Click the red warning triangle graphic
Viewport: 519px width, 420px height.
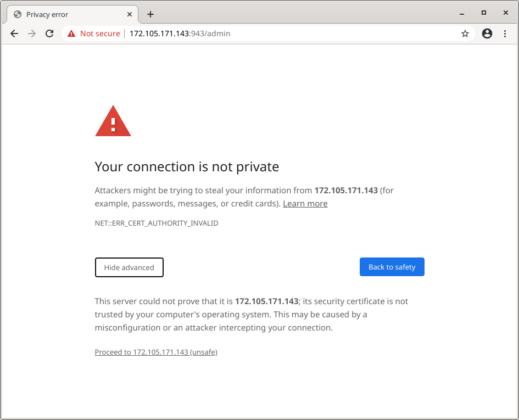113,120
